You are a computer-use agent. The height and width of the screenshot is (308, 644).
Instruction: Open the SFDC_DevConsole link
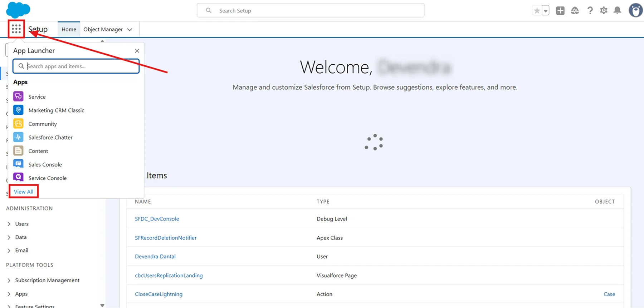coord(157,219)
